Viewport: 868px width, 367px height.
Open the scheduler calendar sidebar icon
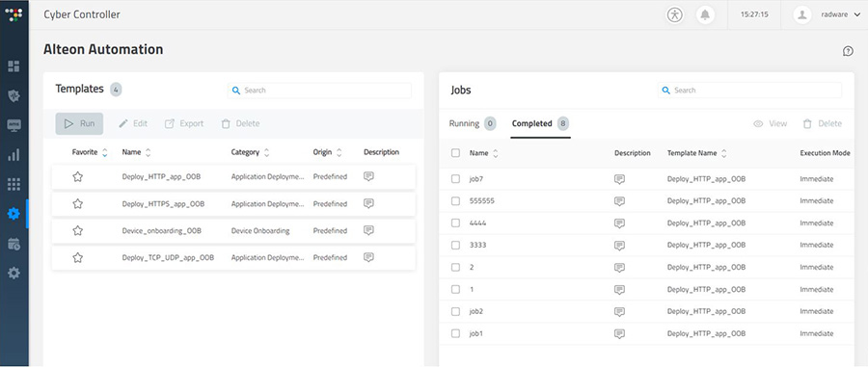pyautogui.click(x=14, y=244)
